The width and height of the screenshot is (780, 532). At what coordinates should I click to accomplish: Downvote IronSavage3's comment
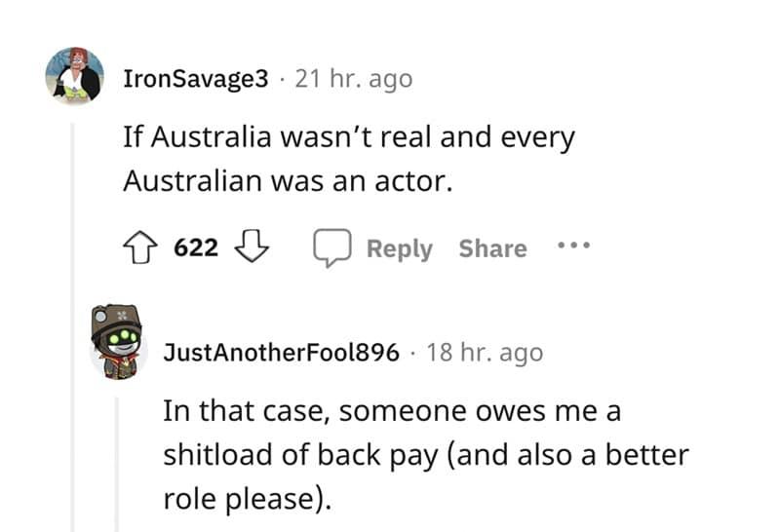(x=253, y=248)
